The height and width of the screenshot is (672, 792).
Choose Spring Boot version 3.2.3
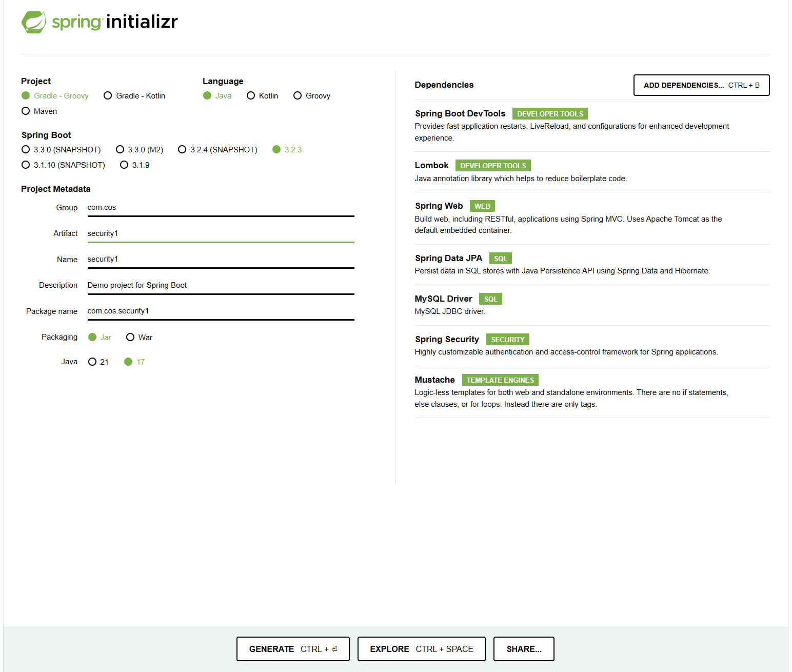point(287,150)
